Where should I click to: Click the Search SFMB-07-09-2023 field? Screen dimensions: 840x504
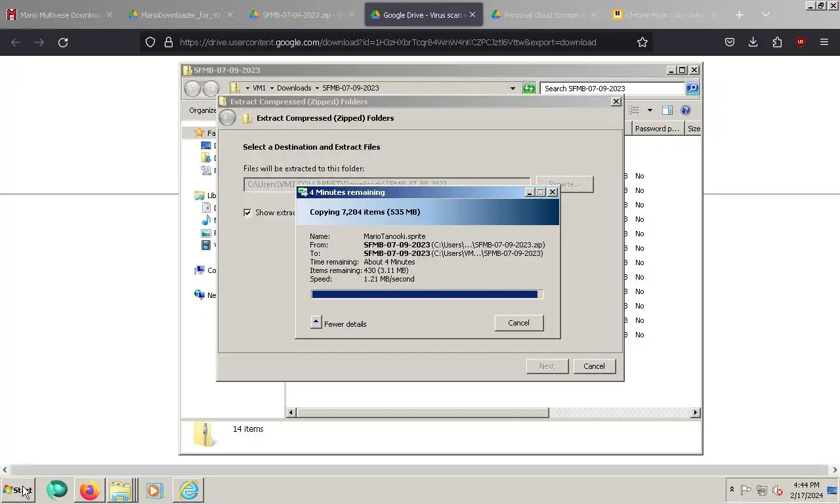click(x=613, y=89)
